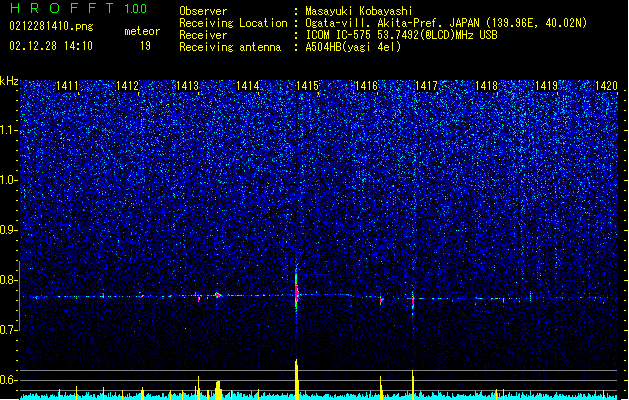Screen dimensions: 629x400
Task: Click the tallest yellow bar at bottom
Action: coord(296,380)
